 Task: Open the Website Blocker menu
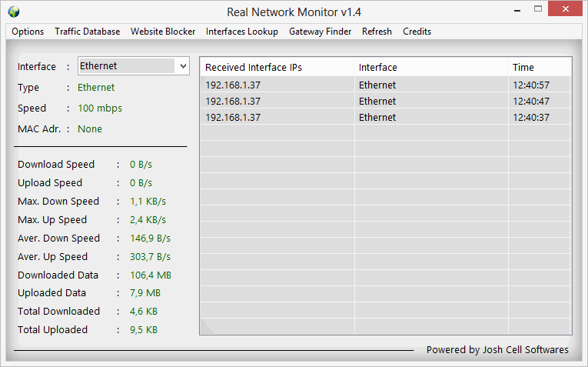tap(163, 32)
